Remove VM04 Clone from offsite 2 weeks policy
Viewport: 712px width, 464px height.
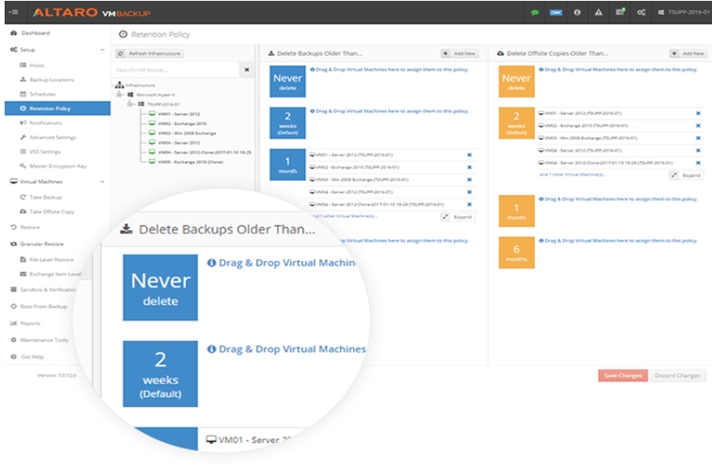[698, 163]
